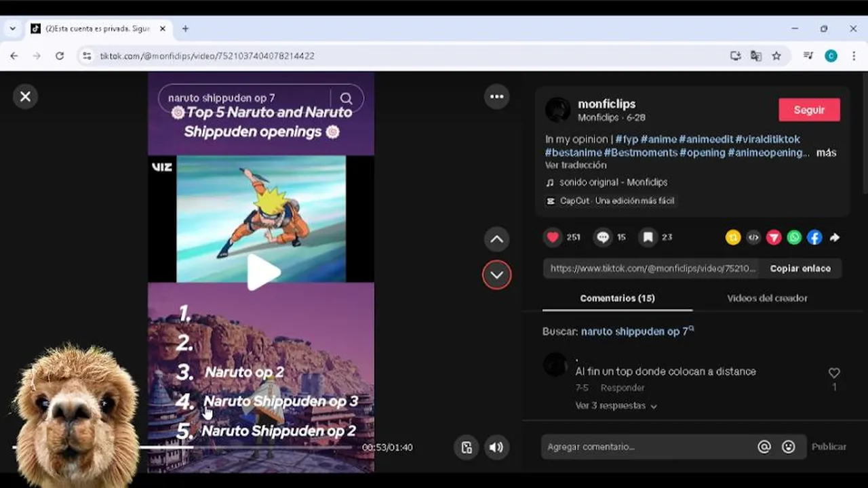Bookmark this page with the star icon

click(x=776, y=56)
